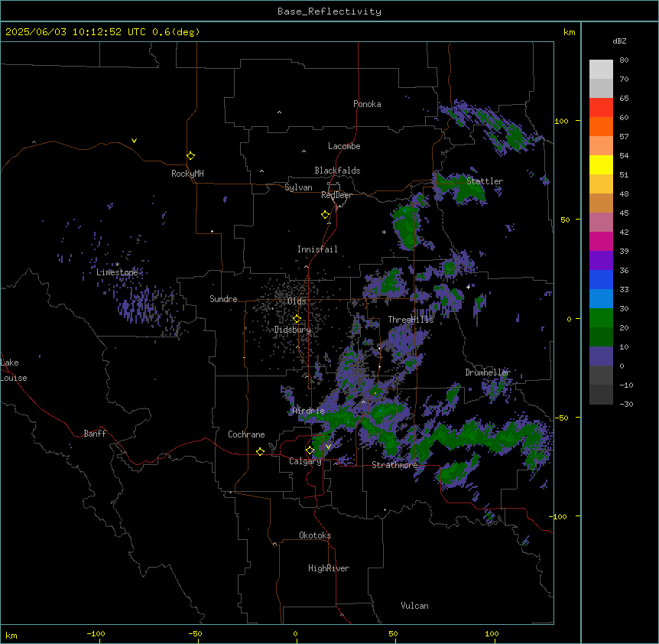The width and height of the screenshot is (659, 644).
Task: Click the HighRiver city label
Action: point(329,568)
